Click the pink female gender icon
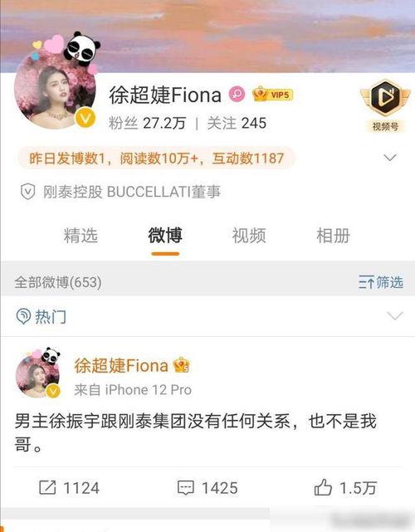 point(237,94)
